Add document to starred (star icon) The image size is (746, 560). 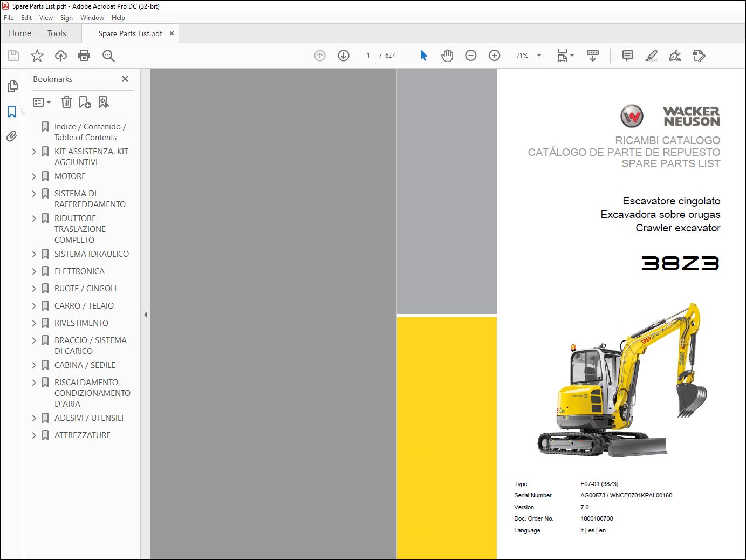(37, 56)
